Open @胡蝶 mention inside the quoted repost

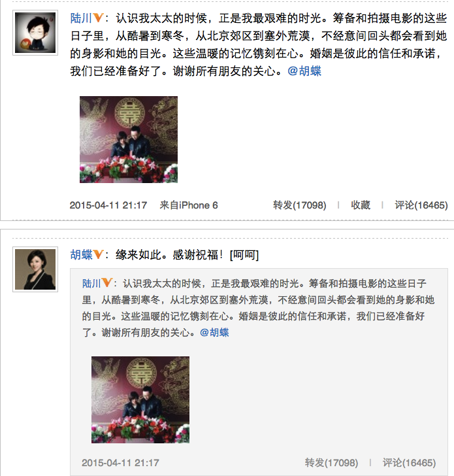(214, 332)
